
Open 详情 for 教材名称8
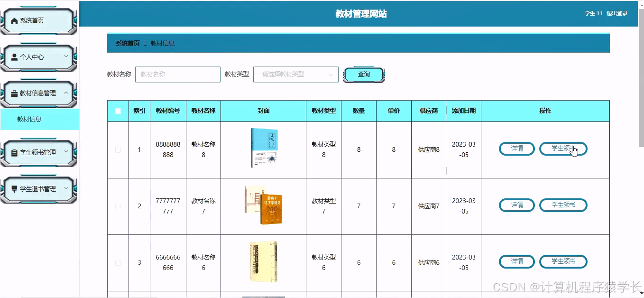pyautogui.click(x=517, y=149)
